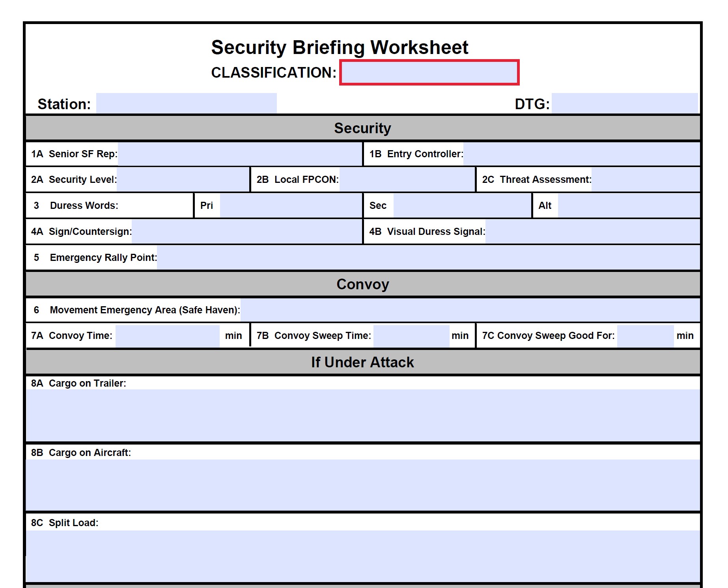Click the 8C Split Load text area
The image size is (728, 588).
[363, 556]
